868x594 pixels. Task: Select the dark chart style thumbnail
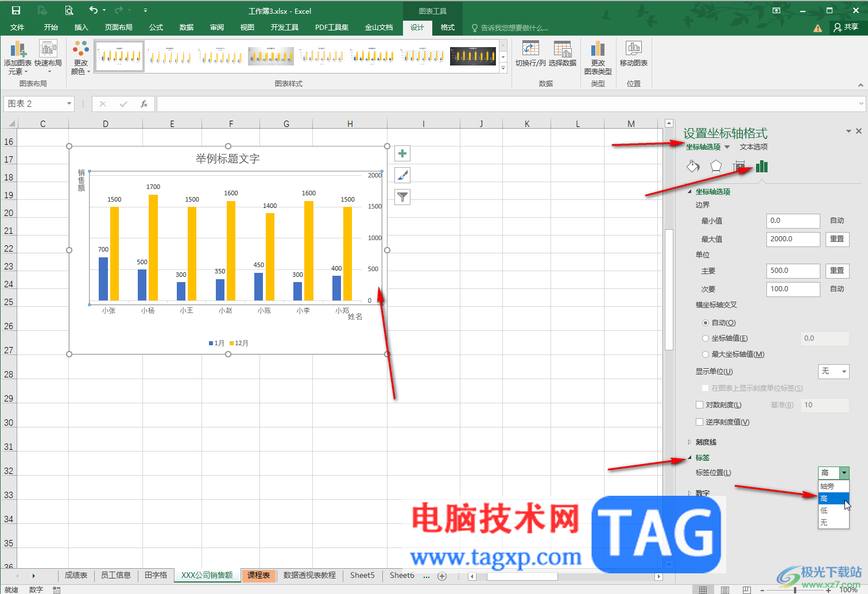click(x=473, y=56)
